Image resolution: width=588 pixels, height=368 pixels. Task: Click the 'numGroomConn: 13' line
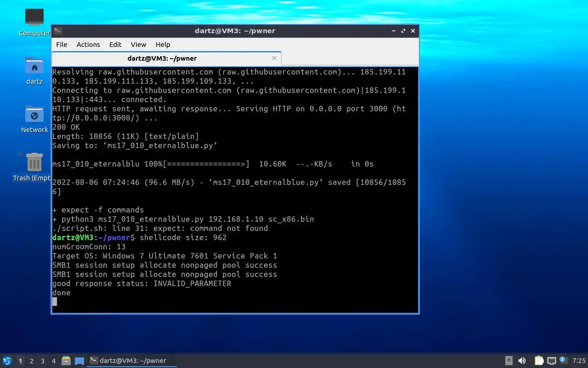point(89,247)
